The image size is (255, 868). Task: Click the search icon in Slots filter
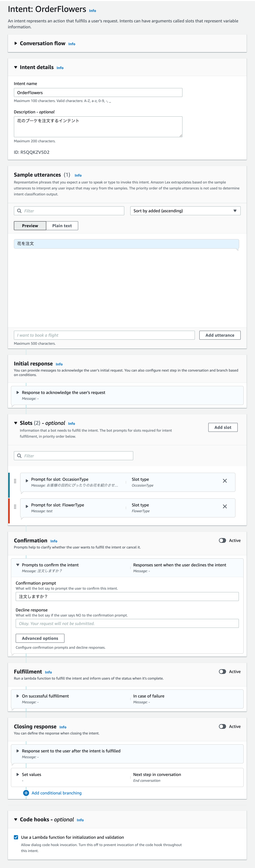pos(20,456)
